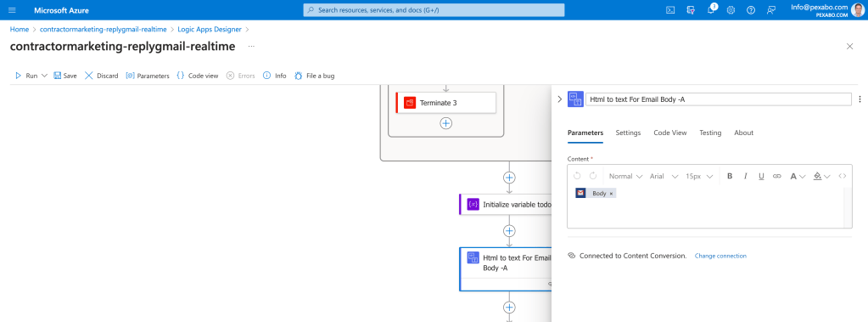The height and width of the screenshot is (322, 868).
Task: Edit the action name field
Action: tap(718, 99)
